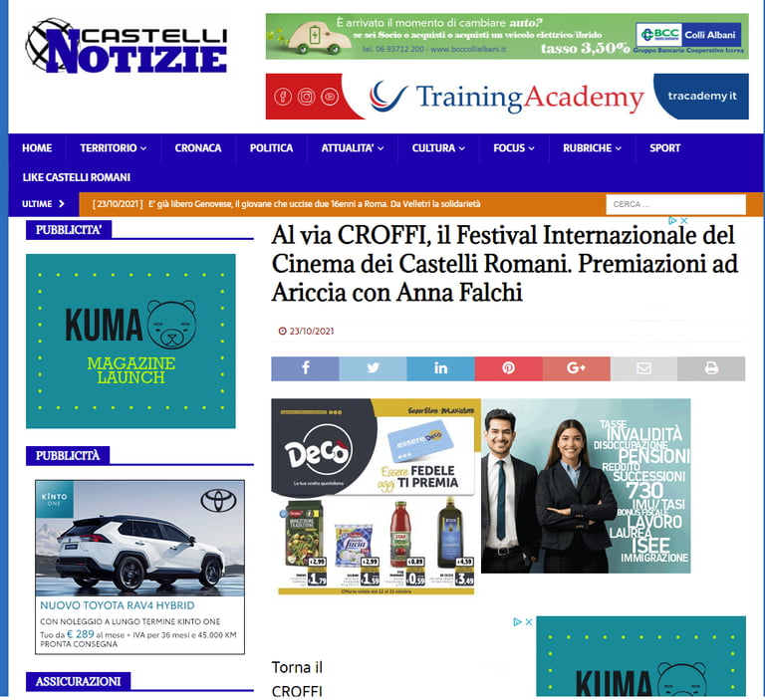Viewport: 765px width, 700px height.
Task: Focus the CERCA search field
Action: click(x=675, y=204)
